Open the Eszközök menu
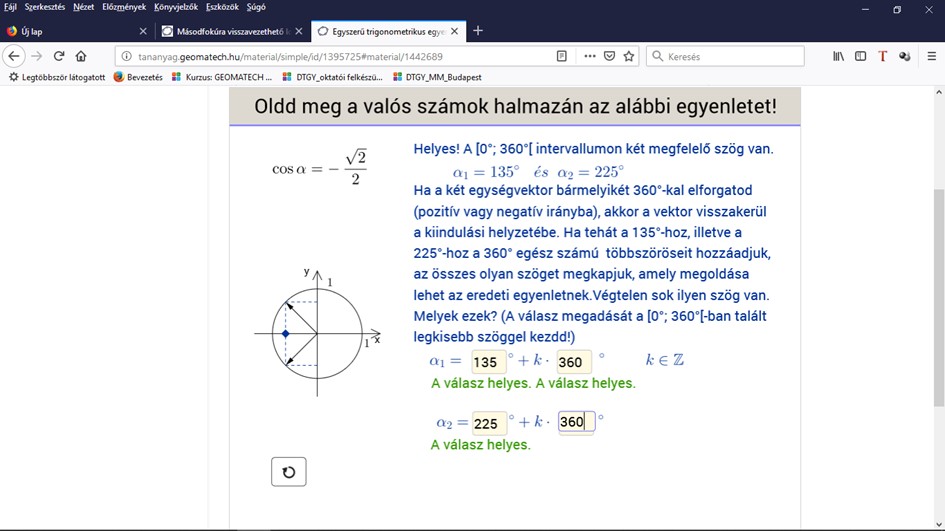Viewport: 945px width, 531px height. [222, 7]
